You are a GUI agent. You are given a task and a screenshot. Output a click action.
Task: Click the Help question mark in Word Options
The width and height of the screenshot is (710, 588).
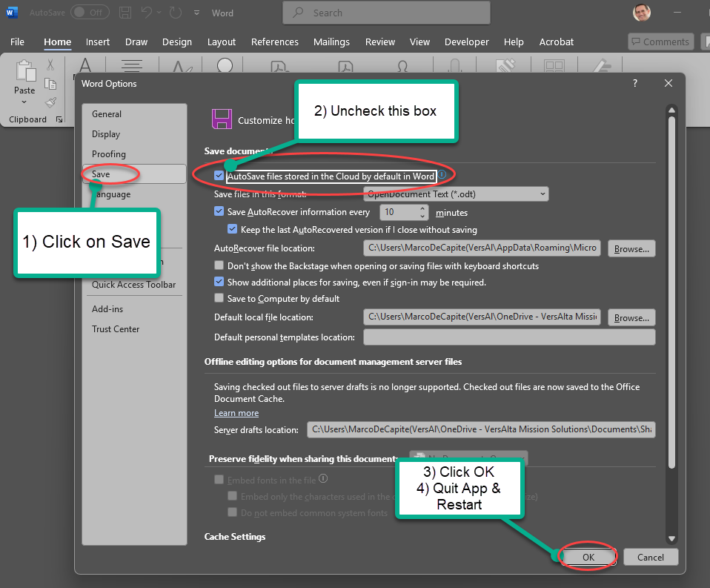point(635,83)
